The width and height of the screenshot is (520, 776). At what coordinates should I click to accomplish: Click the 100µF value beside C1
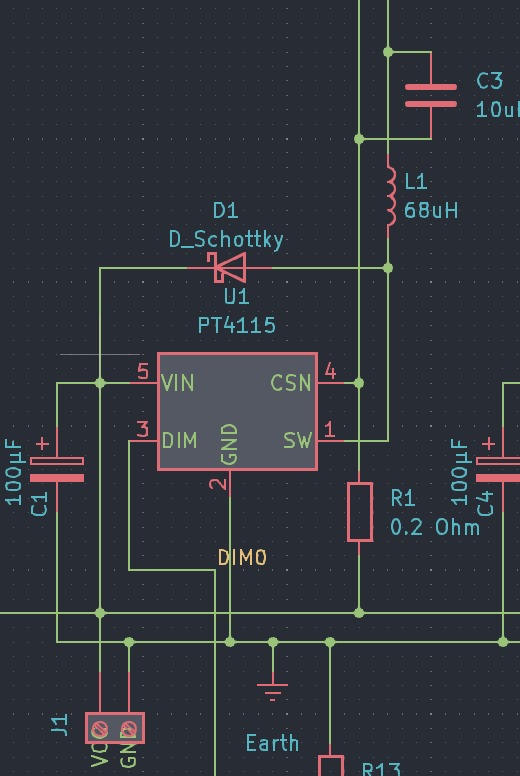tap(14, 472)
